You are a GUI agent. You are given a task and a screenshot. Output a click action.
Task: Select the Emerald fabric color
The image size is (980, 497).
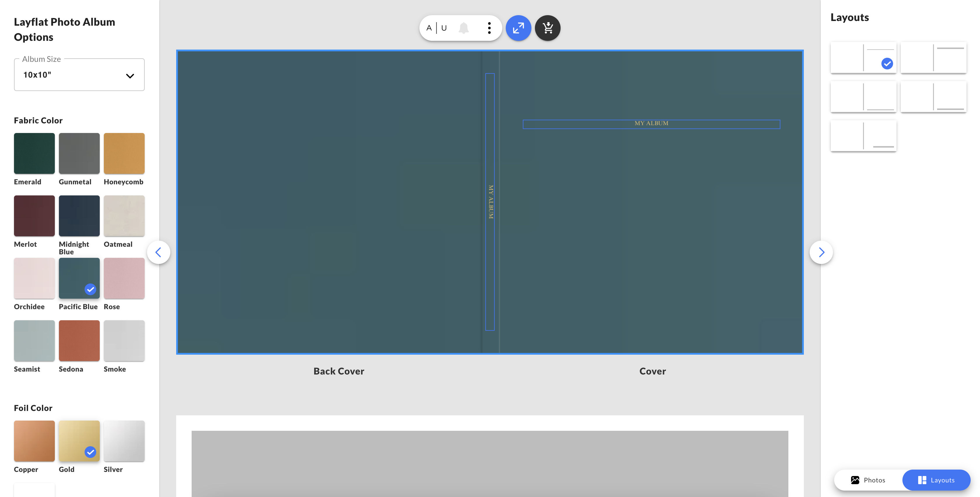point(34,153)
